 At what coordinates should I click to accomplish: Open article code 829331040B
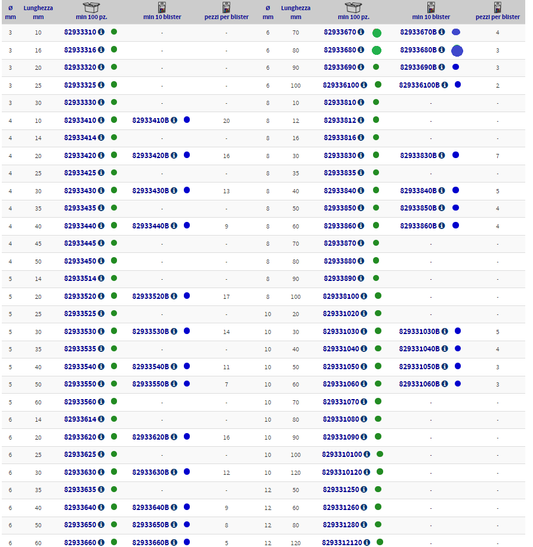[x=419, y=349]
